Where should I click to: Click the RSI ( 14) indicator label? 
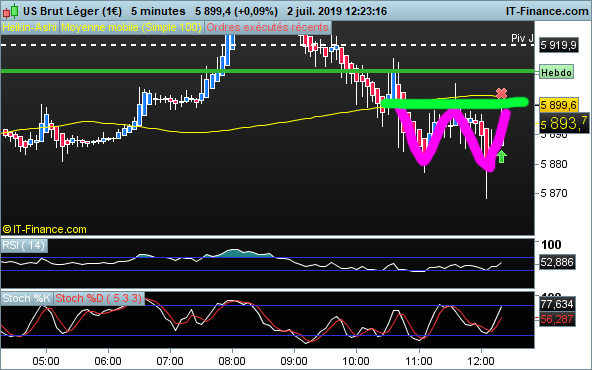click(x=24, y=245)
